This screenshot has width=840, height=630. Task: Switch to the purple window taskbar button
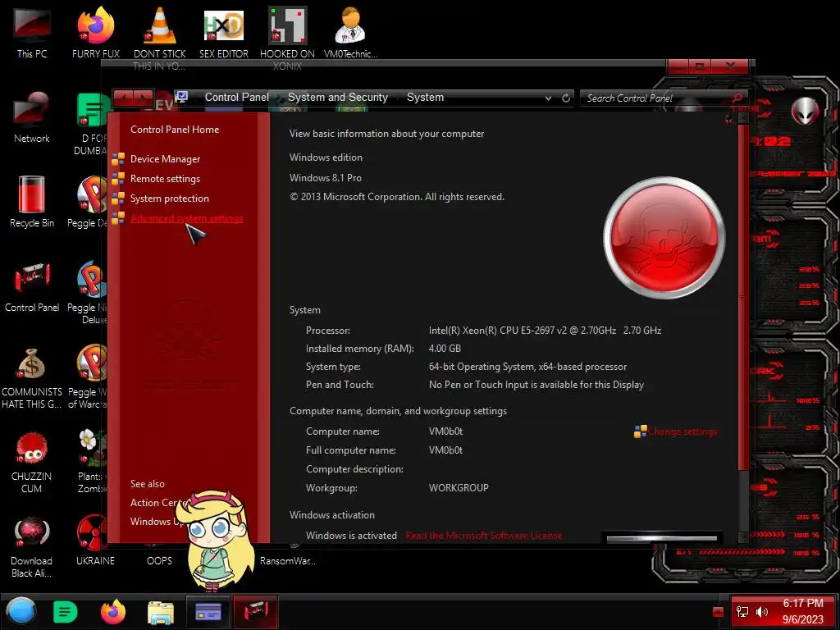pyautogui.click(x=208, y=612)
